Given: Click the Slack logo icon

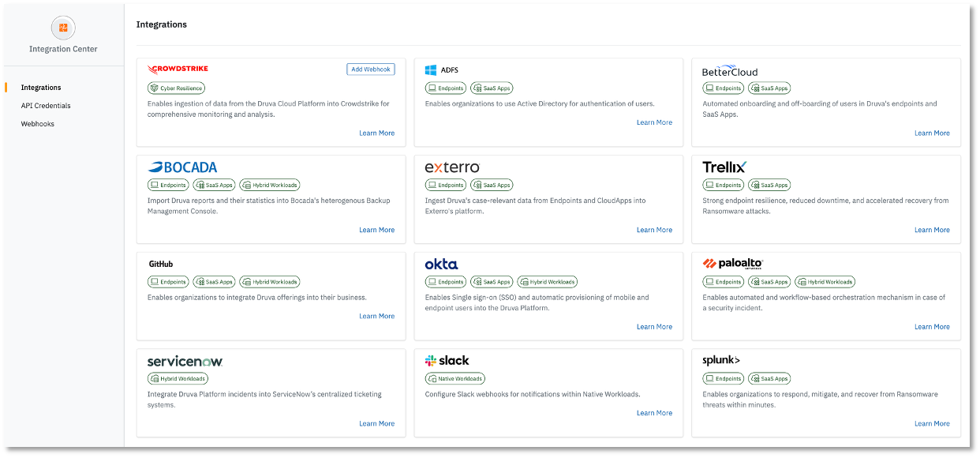Looking at the screenshot, I should point(431,361).
